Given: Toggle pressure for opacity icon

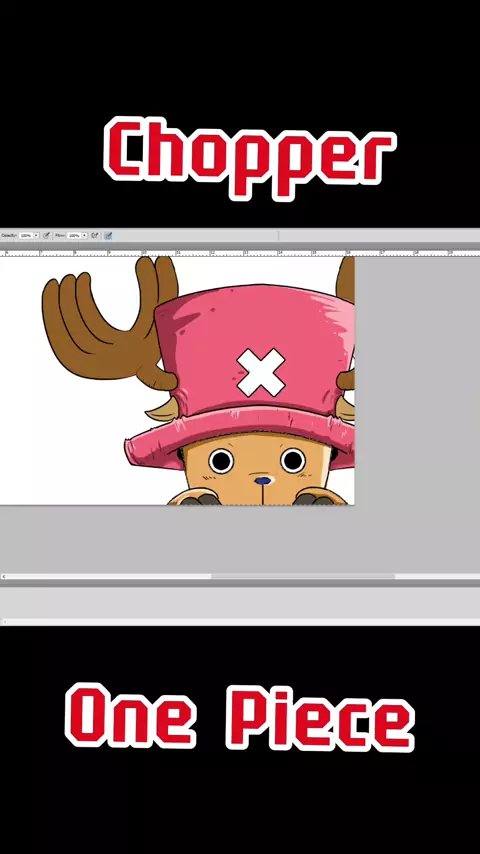Looking at the screenshot, I should tap(47, 235).
